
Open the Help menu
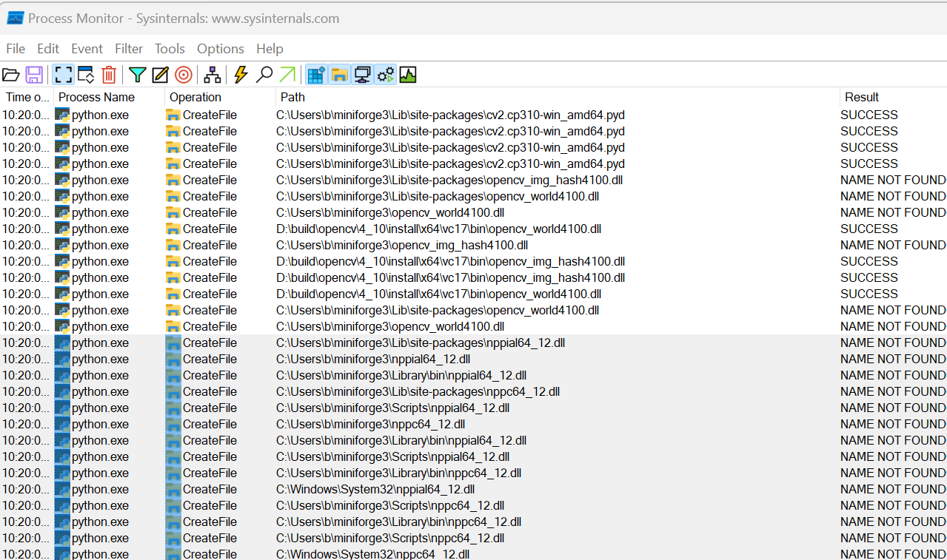[x=270, y=49]
